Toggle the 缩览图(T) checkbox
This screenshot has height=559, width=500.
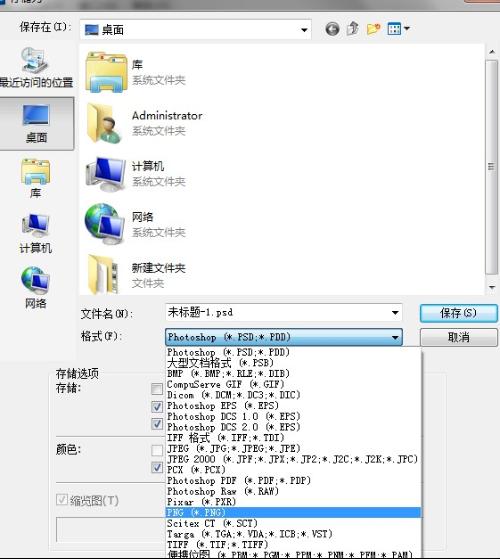62,499
